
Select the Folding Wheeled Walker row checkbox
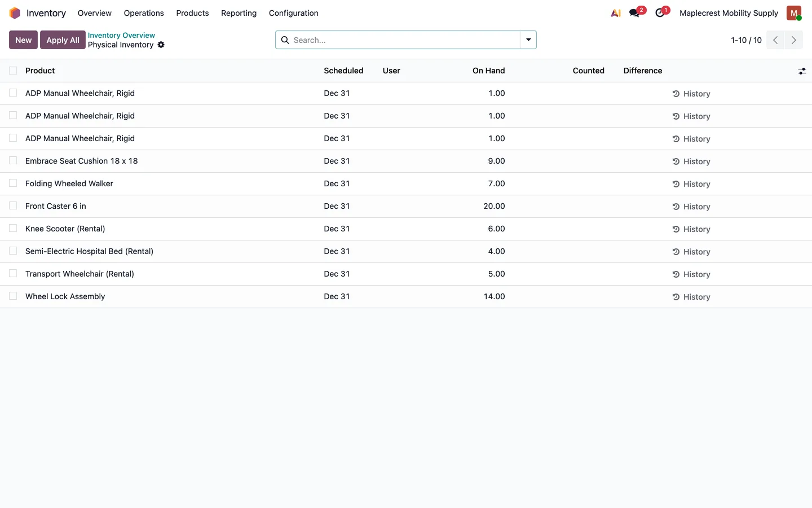[13, 183]
